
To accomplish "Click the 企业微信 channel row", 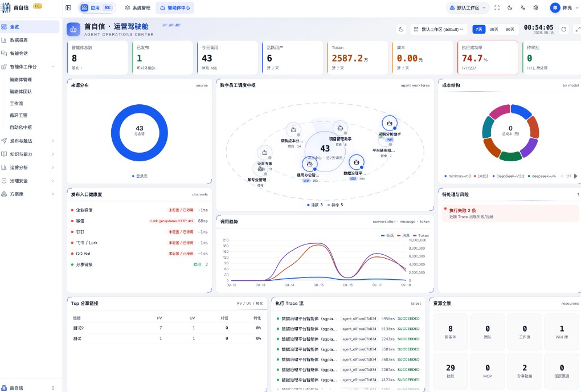I will tap(140, 210).
